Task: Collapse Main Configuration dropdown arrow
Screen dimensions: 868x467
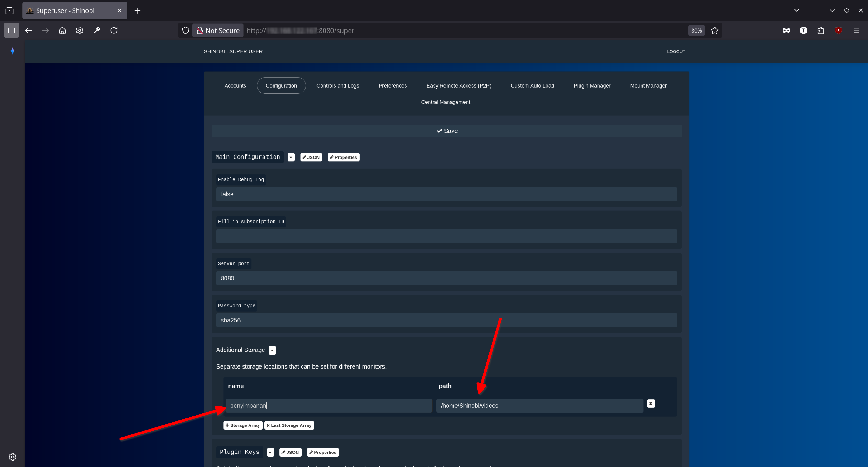Action: tap(291, 157)
